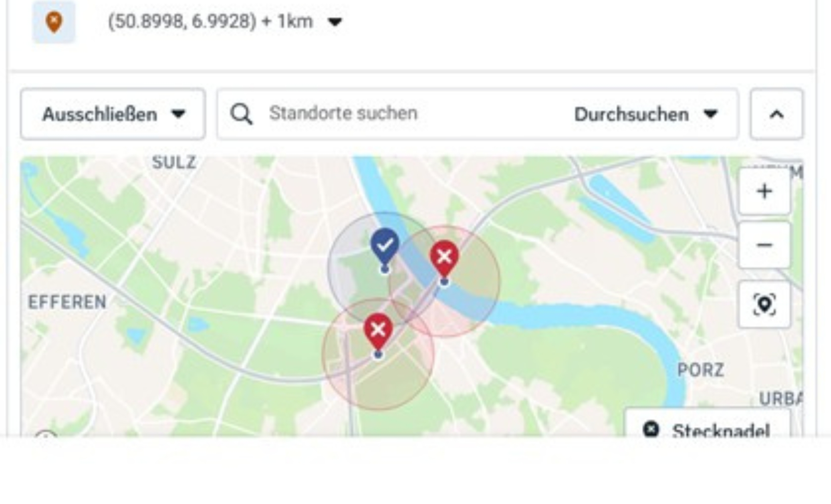Viewport: 831px width, 504px height.
Task: Select the blue checkmark included pin
Action: click(x=385, y=246)
